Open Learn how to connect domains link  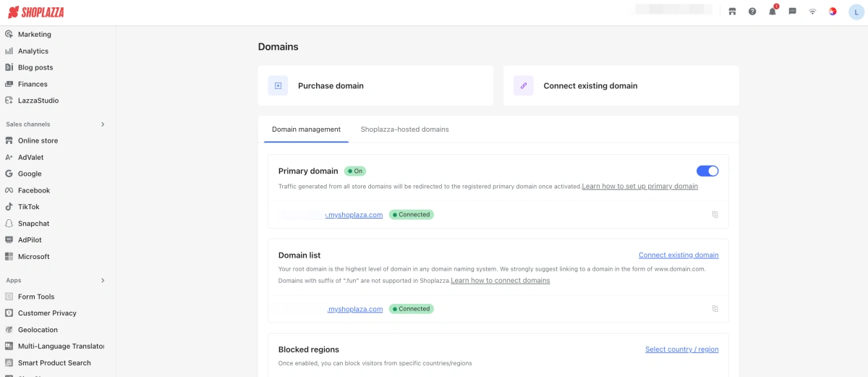point(501,280)
